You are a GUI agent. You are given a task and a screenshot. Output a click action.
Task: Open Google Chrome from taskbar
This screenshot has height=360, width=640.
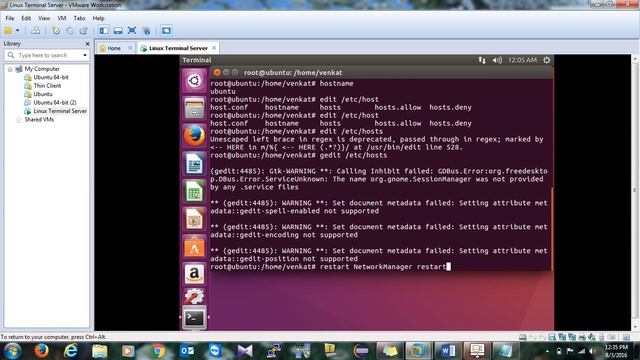click(x=158, y=351)
